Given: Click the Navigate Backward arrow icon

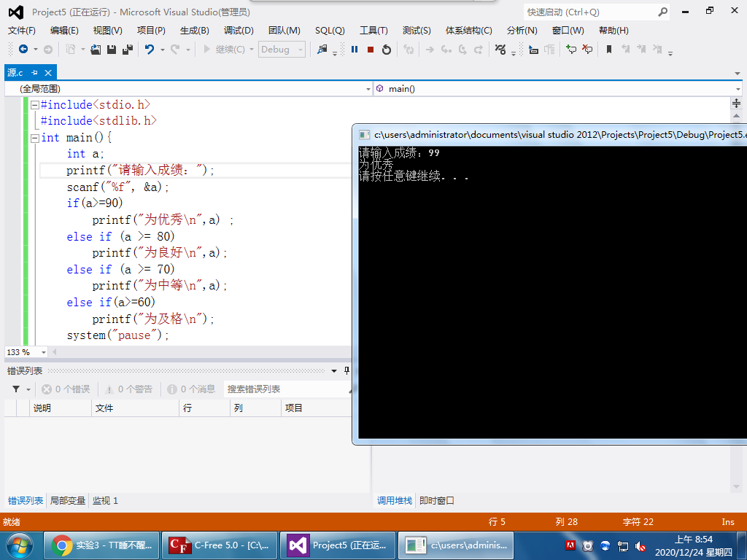Looking at the screenshot, I should 23,49.
